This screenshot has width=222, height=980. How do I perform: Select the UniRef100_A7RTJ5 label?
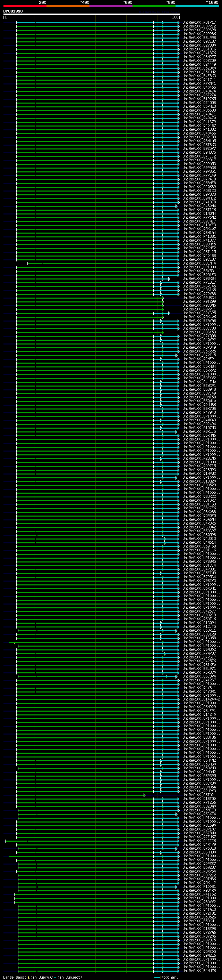[x=199, y=355]
